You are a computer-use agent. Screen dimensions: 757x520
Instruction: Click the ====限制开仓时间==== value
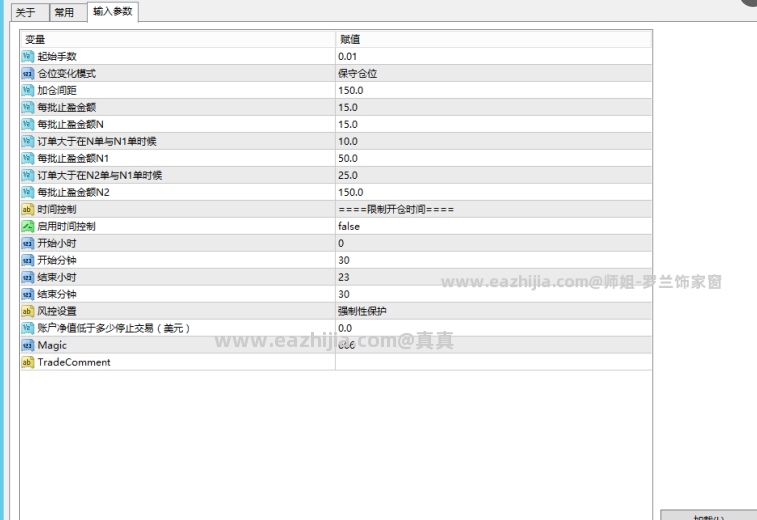pos(493,210)
